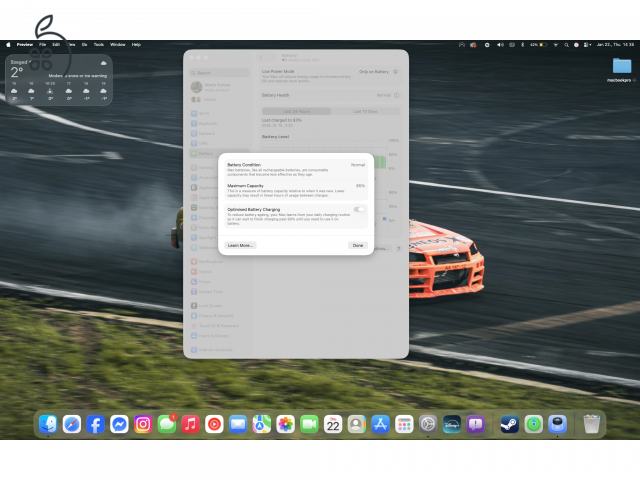
Task: Click the Siri icon in the menu bar
Action: [576, 45]
